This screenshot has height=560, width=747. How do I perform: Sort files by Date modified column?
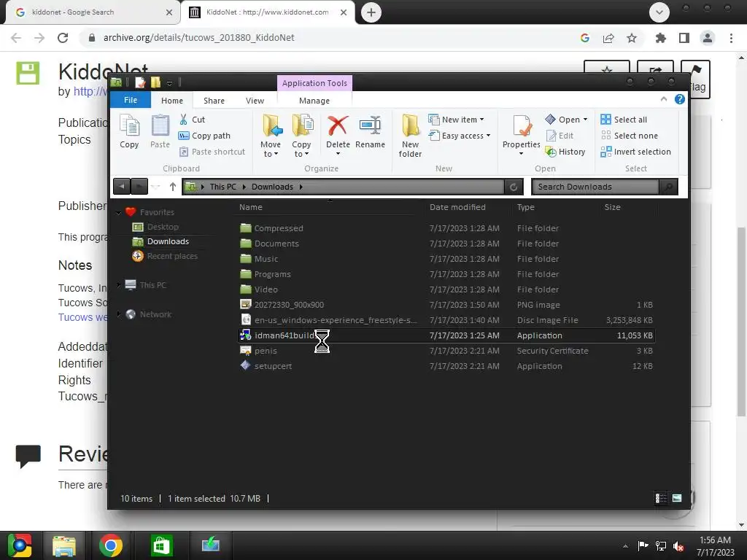coord(457,207)
